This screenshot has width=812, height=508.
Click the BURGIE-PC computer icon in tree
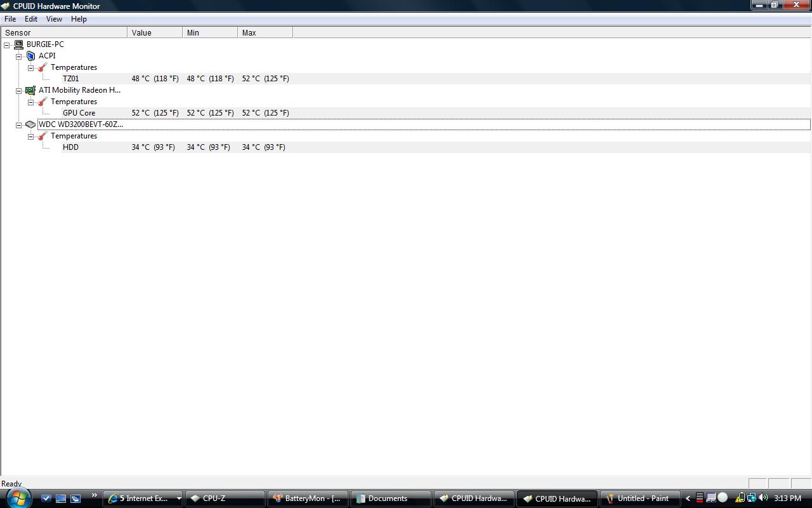pyautogui.click(x=18, y=44)
